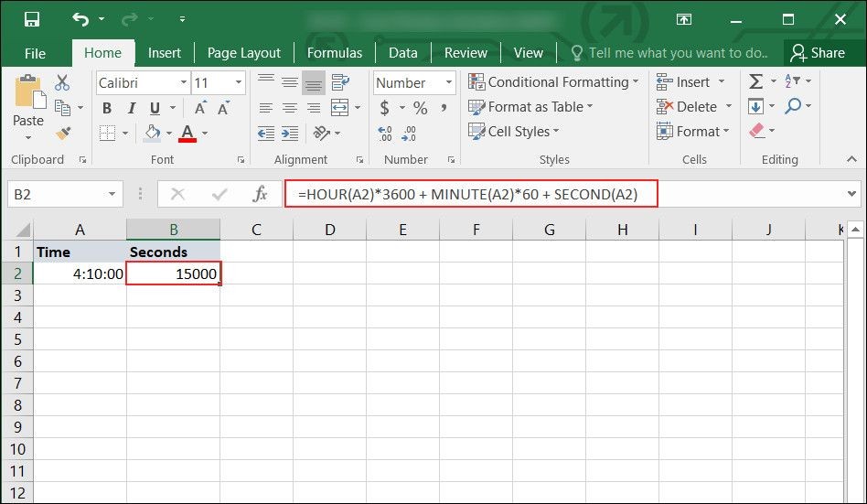Select cell A2 containing 4:10:00
The width and height of the screenshot is (867, 504).
pos(80,273)
